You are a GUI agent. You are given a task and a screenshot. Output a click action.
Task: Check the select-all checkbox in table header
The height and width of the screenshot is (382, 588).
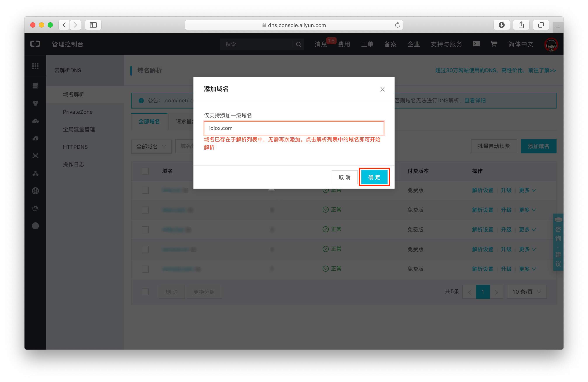click(145, 171)
